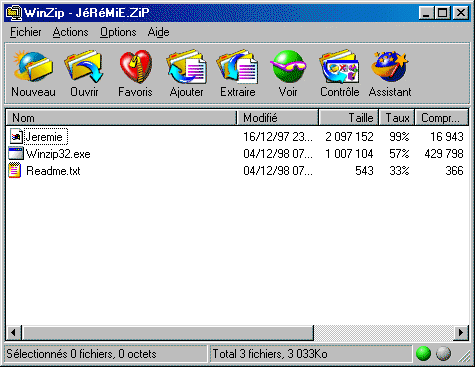Click the 16/12/97 date cell
Image resolution: width=475 pixels, height=367 pixels.
coord(278,137)
